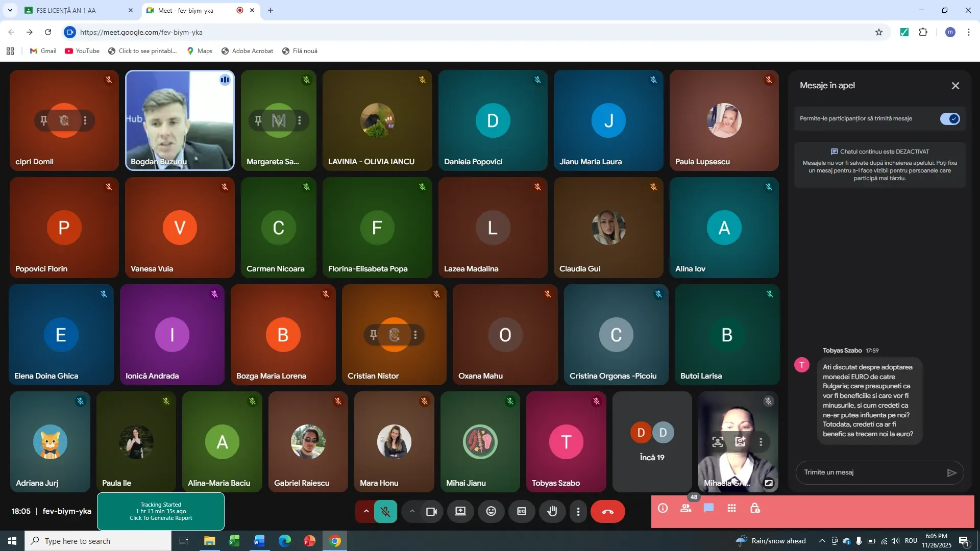Raise your hand
This screenshot has height=551, width=980.
pos(552,511)
